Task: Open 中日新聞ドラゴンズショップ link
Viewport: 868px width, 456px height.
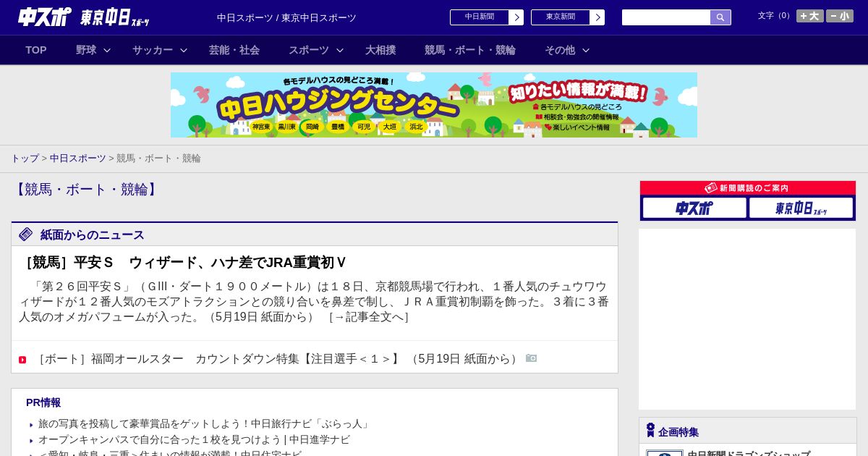Action: [749, 454]
